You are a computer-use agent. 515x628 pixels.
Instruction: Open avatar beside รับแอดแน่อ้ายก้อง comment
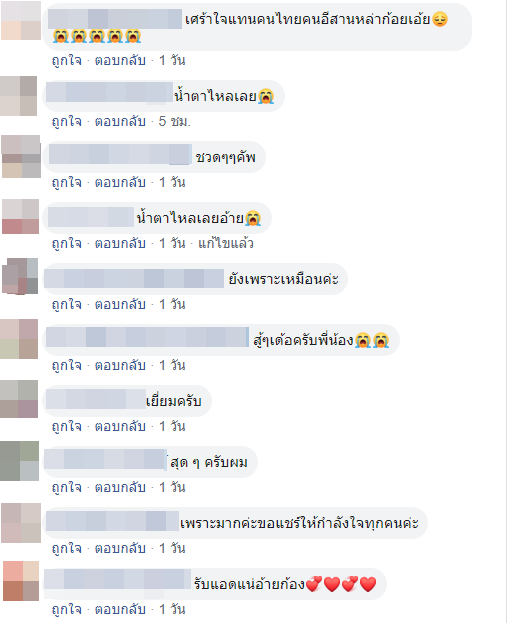21,581
